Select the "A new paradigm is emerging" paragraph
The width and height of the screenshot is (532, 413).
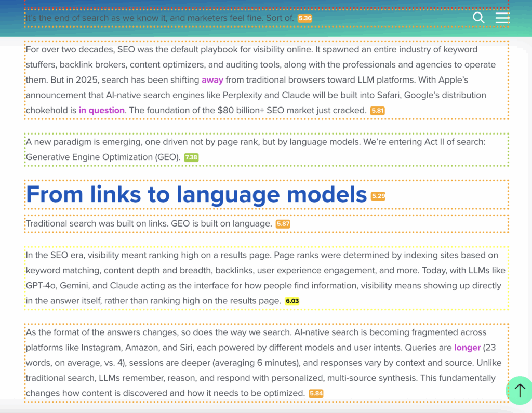coord(255,142)
